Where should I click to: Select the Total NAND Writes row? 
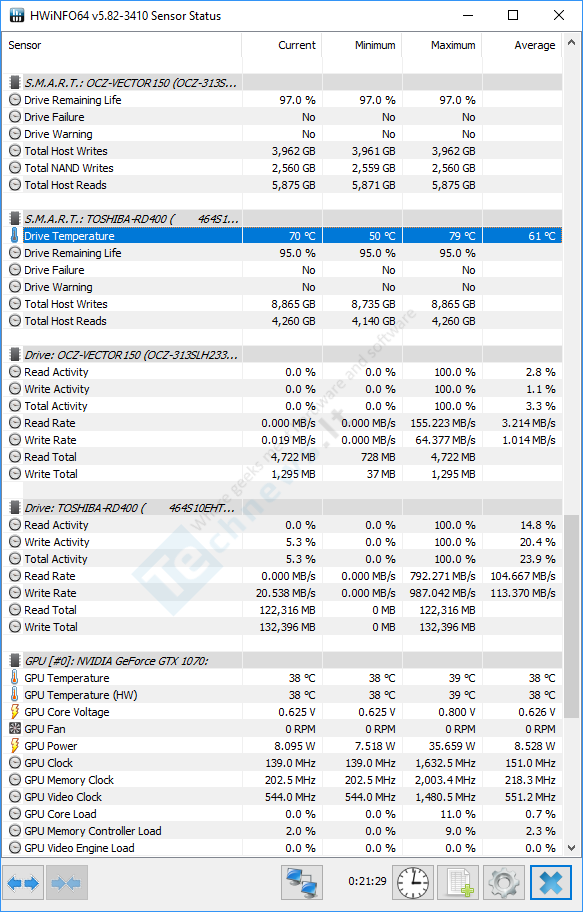(x=282, y=168)
